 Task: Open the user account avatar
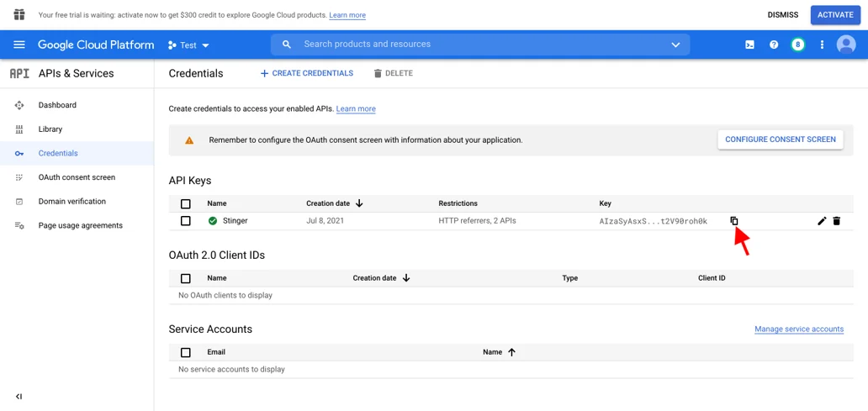[x=846, y=45]
